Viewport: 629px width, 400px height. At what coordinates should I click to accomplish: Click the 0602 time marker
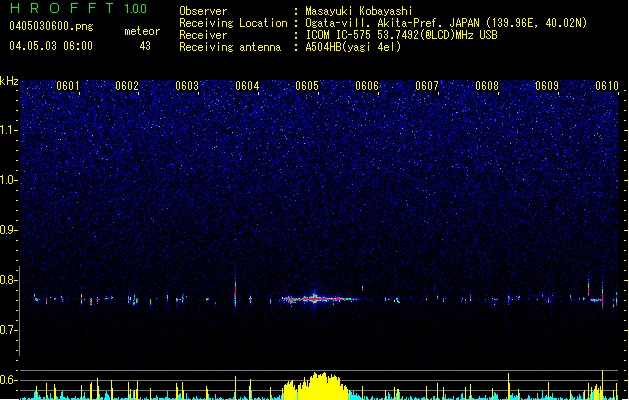127,86
